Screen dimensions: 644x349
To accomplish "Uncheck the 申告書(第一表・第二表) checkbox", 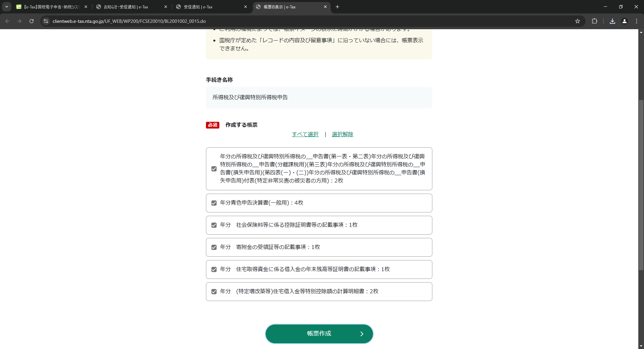I will (214, 169).
